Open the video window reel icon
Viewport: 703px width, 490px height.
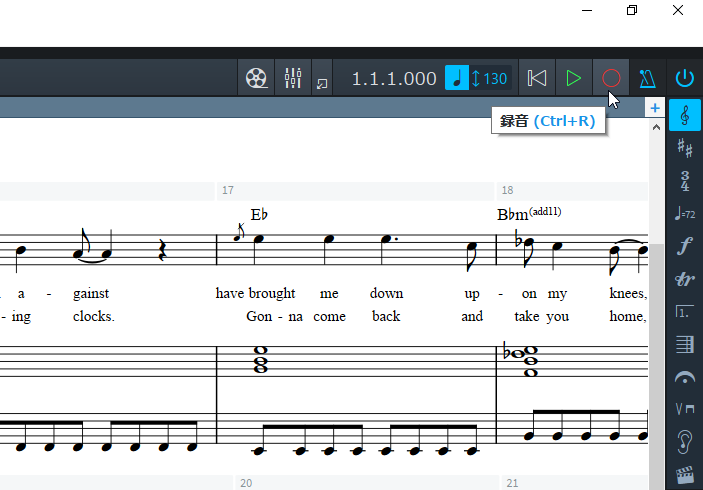[x=256, y=78]
